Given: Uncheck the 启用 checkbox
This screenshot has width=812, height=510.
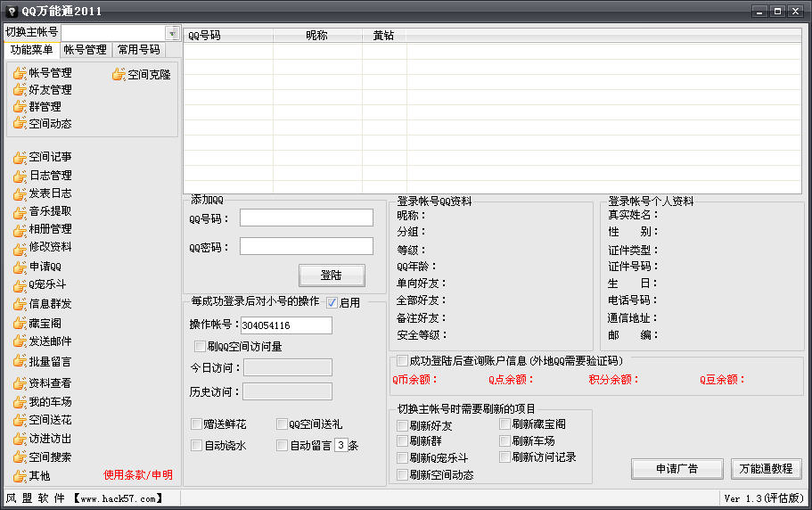Looking at the screenshot, I should click(332, 303).
